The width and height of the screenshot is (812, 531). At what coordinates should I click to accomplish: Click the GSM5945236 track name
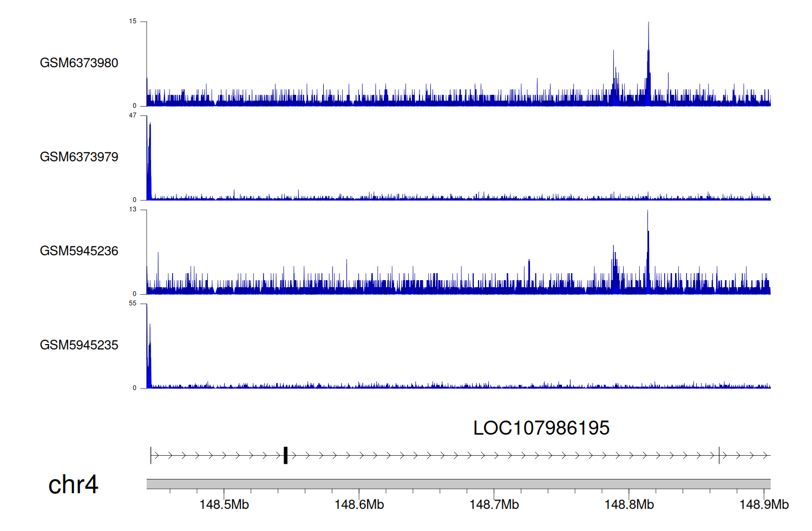(x=79, y=251)
